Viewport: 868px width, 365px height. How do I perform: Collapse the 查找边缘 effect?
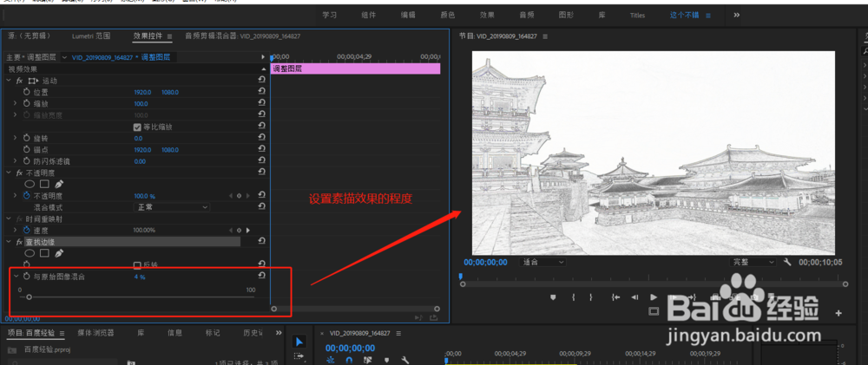tap(9, 242)
